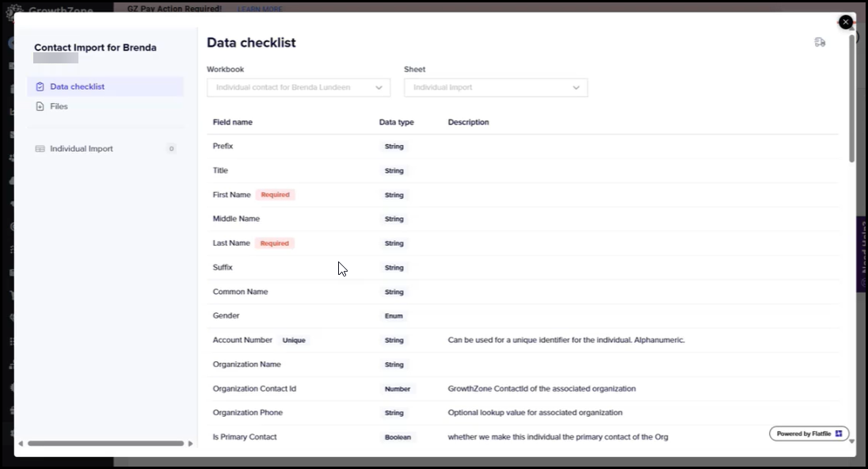Click the right arrow of the sidebar horizontal scrollbar
The image size is (868, 469).
[190, 444]
